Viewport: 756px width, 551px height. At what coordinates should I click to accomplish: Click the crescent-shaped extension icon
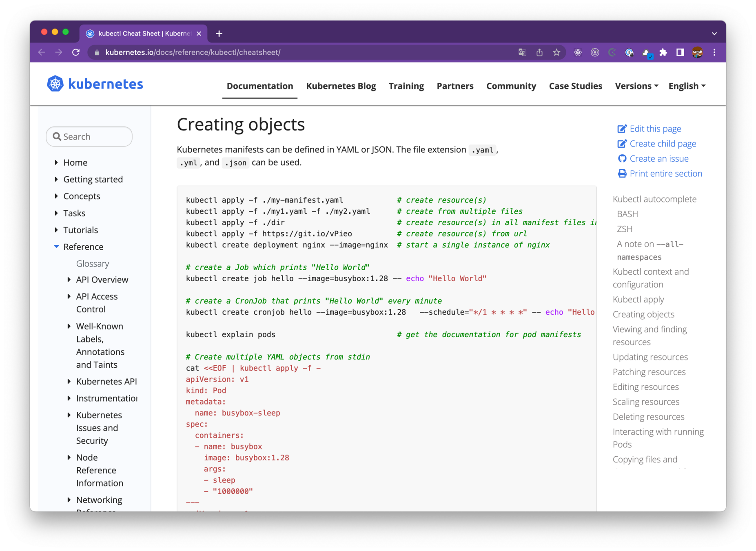click(x=612, y=52)
